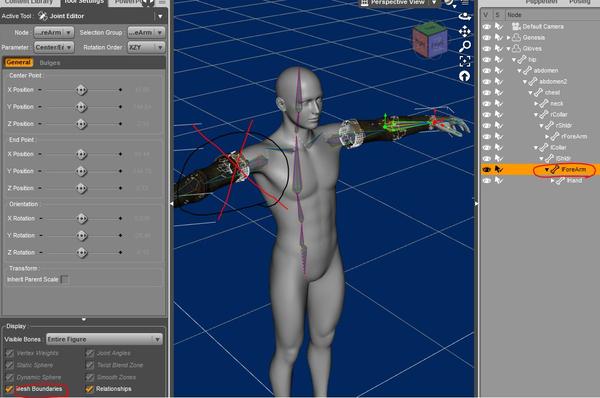This screenshot has width=600, height=398.
Task: Uncheck the Mesh Boundaries checkbox
Action: (9, 389)
